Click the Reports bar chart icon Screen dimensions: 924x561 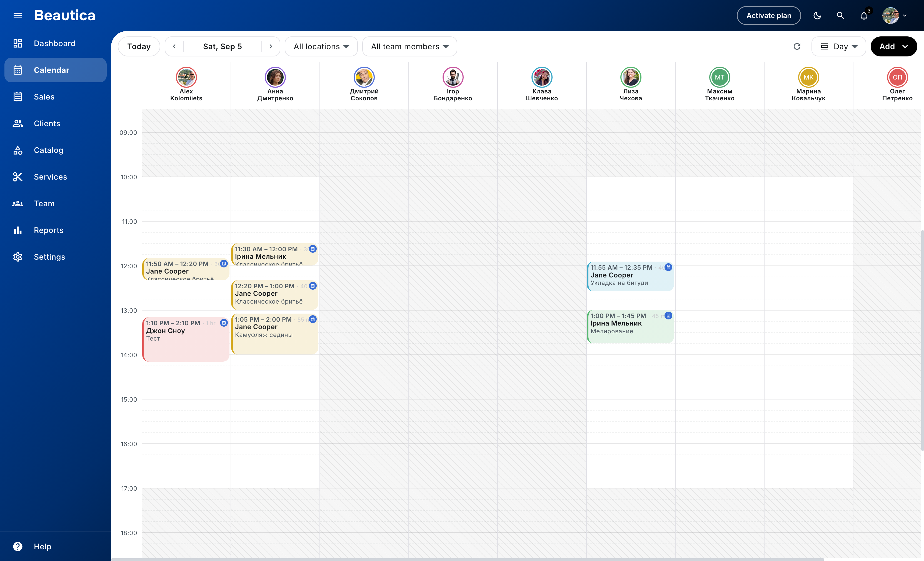[x=18, y=230]
